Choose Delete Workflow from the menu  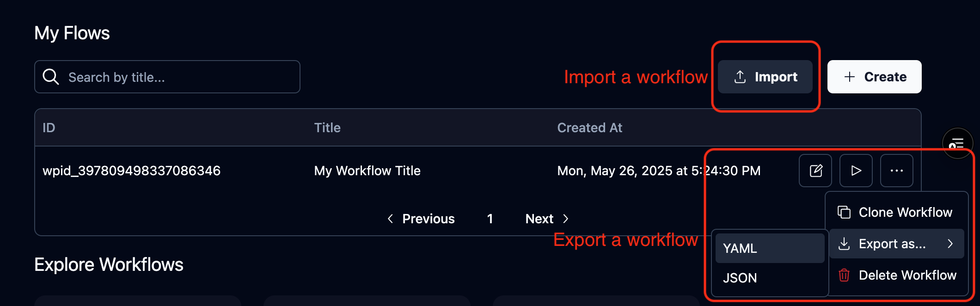point(908,275)
